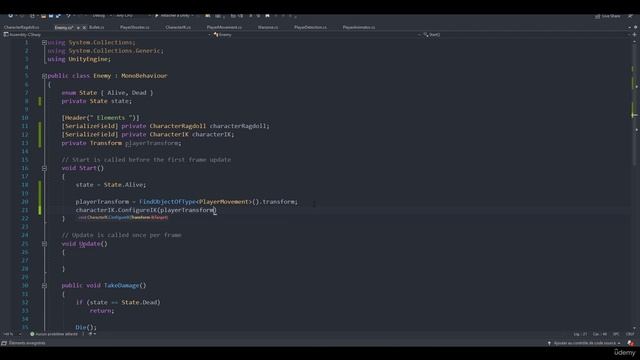The height and width of the screenshot is (360, 640).
Task: Open the Enemy class navigation dropdown
Action: tap(316, 35)
